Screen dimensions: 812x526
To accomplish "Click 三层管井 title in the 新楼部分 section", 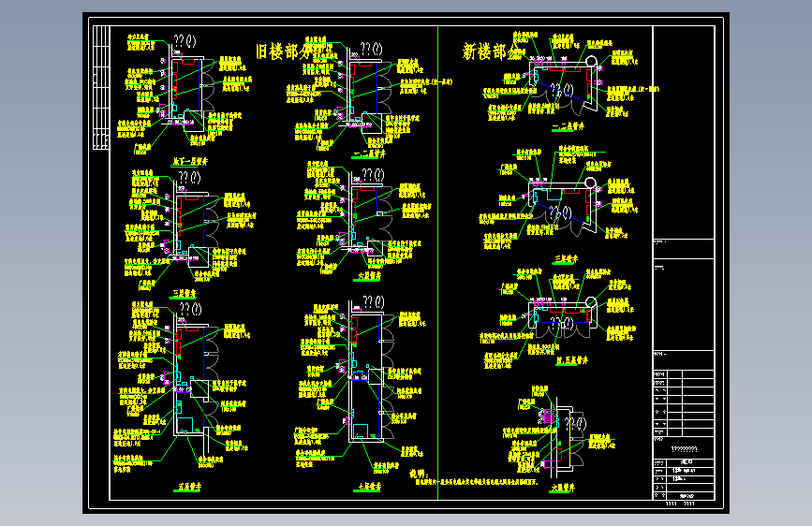I will pyautogui.click(x=565, y=258).
